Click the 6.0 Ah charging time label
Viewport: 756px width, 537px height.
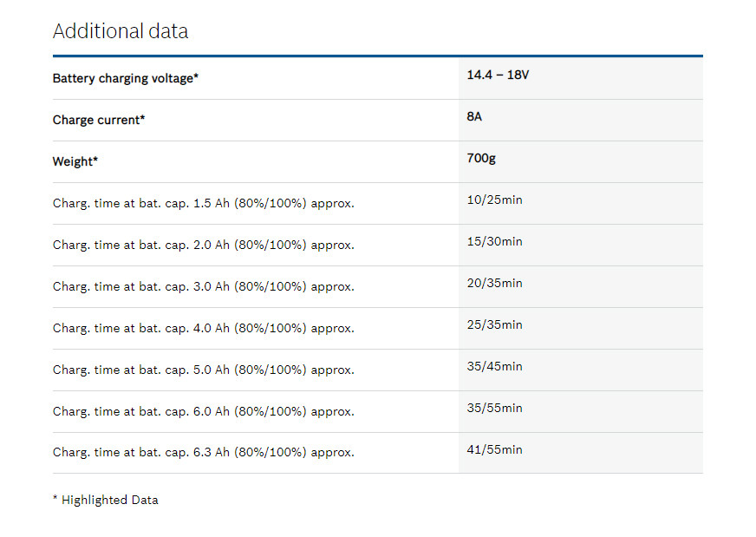pos(203,411)
